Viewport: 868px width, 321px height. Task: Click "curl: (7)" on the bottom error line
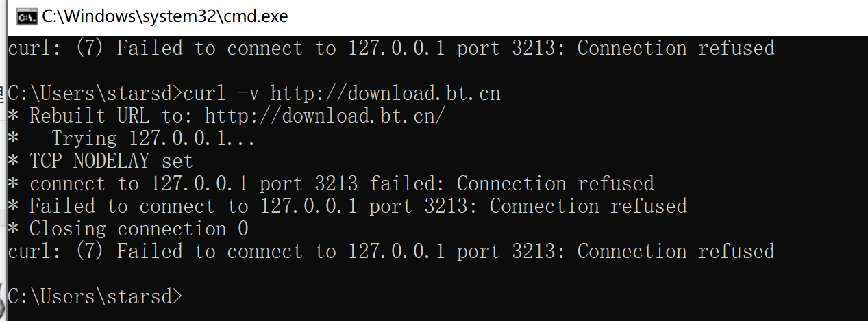point(55,251)
